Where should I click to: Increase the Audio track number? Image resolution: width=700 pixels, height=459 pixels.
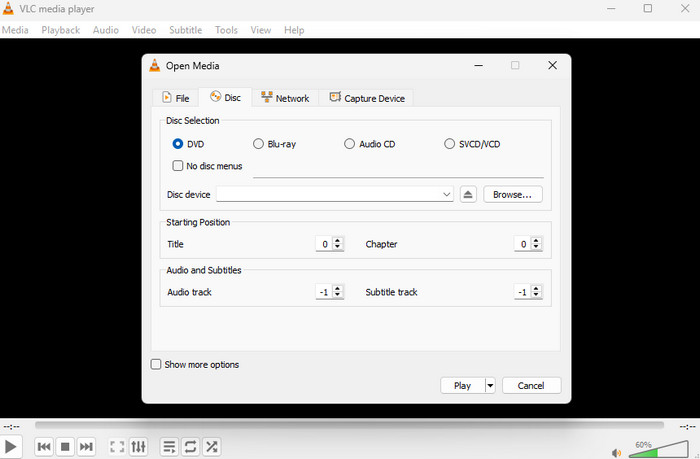[x=338, y=288]
